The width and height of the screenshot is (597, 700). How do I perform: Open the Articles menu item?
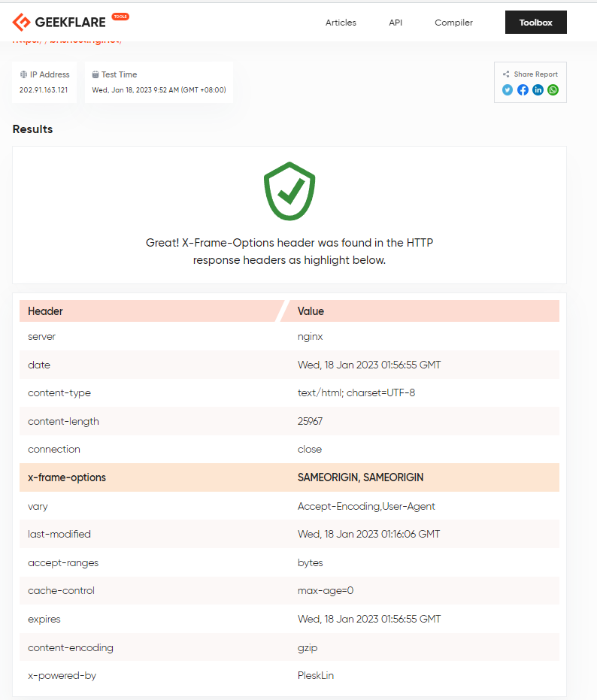click(x=341, y=23)
